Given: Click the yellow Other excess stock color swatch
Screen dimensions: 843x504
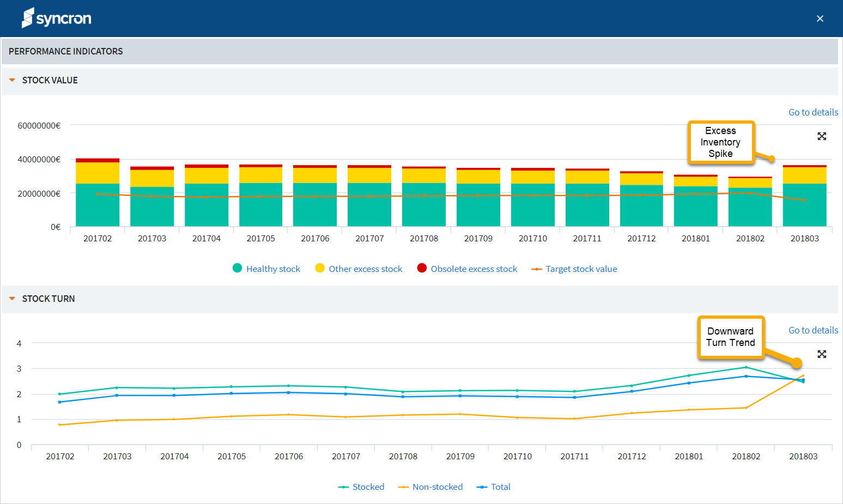Looking at the screenshot, I should (320, 268).
